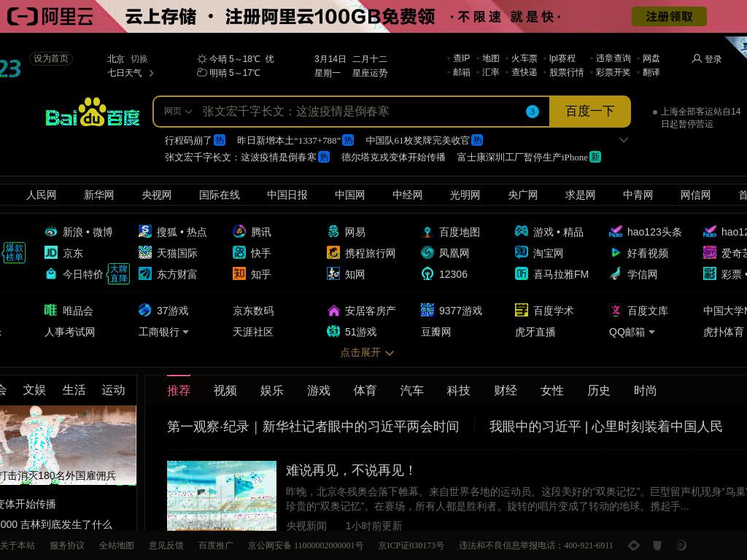The image size is (747, 560).
Task: Select the 体育 tab
Action: pyautogui.click(x=365, y=391)
